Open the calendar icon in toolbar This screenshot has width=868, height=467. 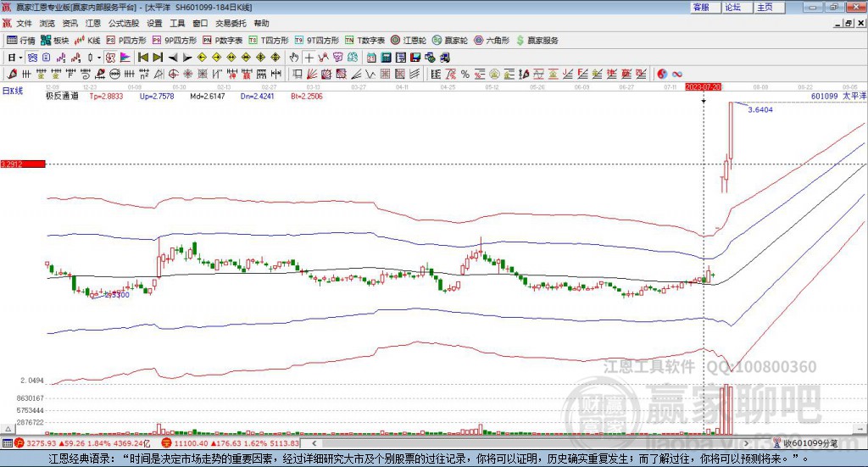[371, 58]
